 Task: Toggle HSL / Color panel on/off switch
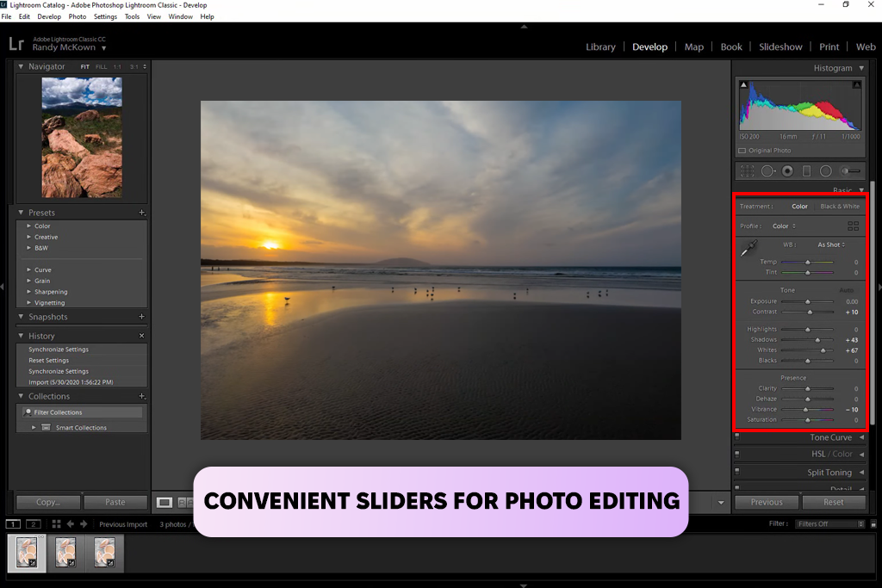[737, 453]
